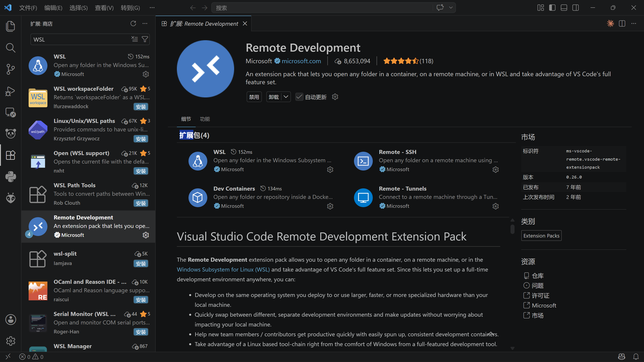
Task: Toggle the bottom panel visibility
Action: (564, 8)
